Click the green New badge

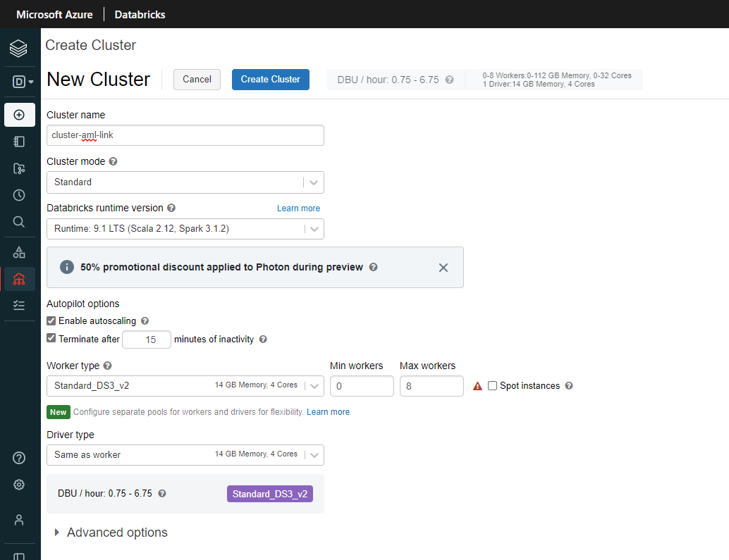pyautogui.click(x=59, y=412)
